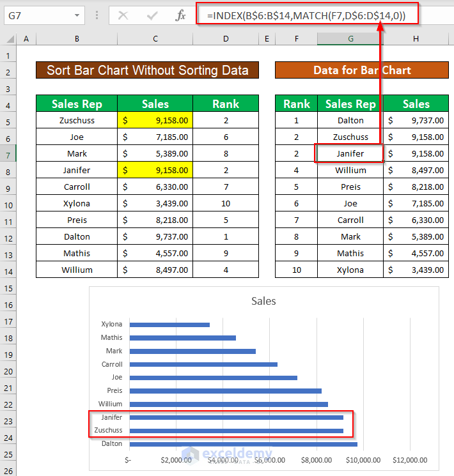The image size is (454, 476).
Task: Click the Xylona bar in the chart
Action: [169, 325]
